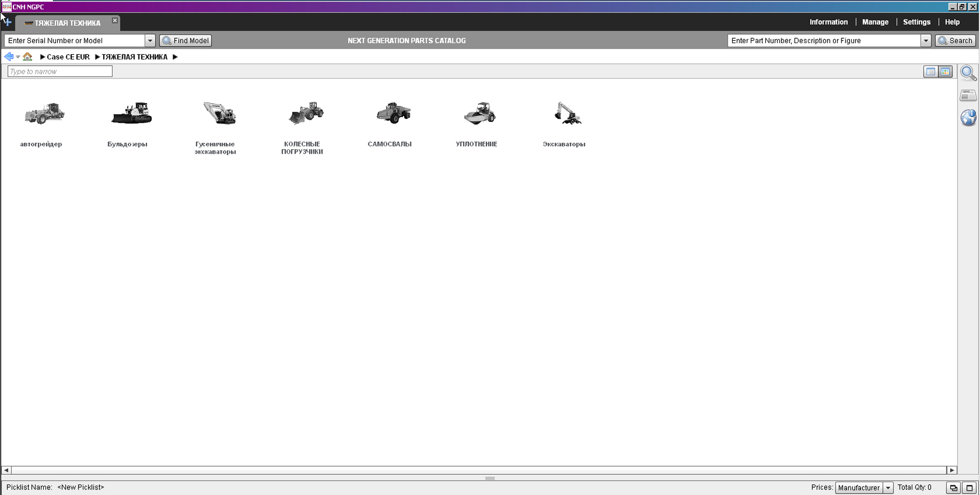This screenshot has width=980, height=495.
Task: Click the Case CE EUR breadcrumb link
Action: (68, 57)
